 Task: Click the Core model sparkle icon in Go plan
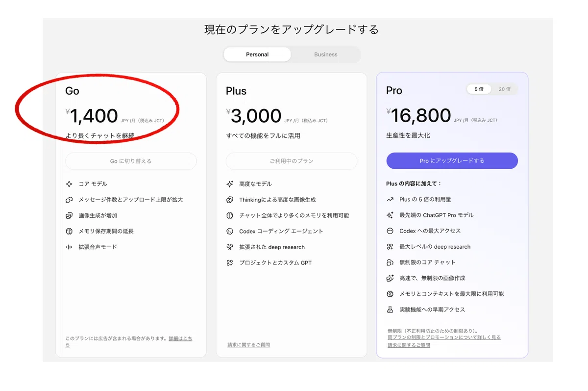[69, 184]
